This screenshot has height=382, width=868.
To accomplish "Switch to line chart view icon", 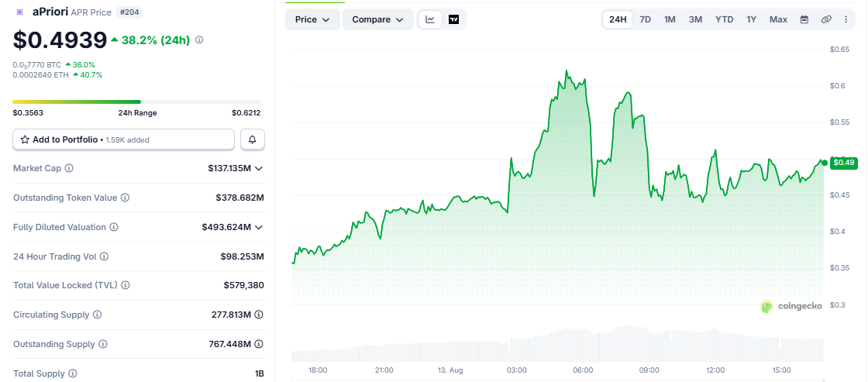I will click(x=430, y=19).
